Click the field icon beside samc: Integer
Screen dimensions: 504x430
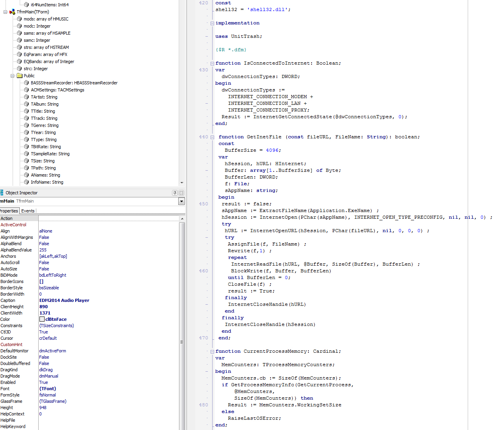pyautogui.click(x=19, y=40)
